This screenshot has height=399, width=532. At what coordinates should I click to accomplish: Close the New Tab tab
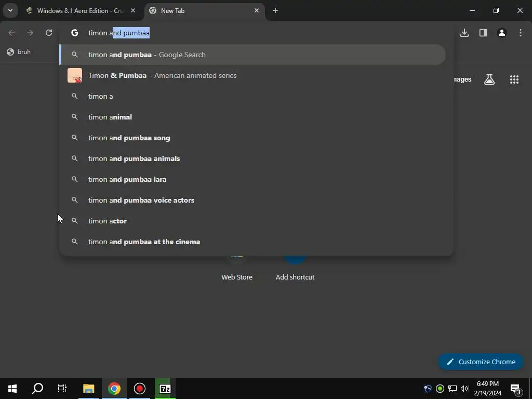[257, 10]
